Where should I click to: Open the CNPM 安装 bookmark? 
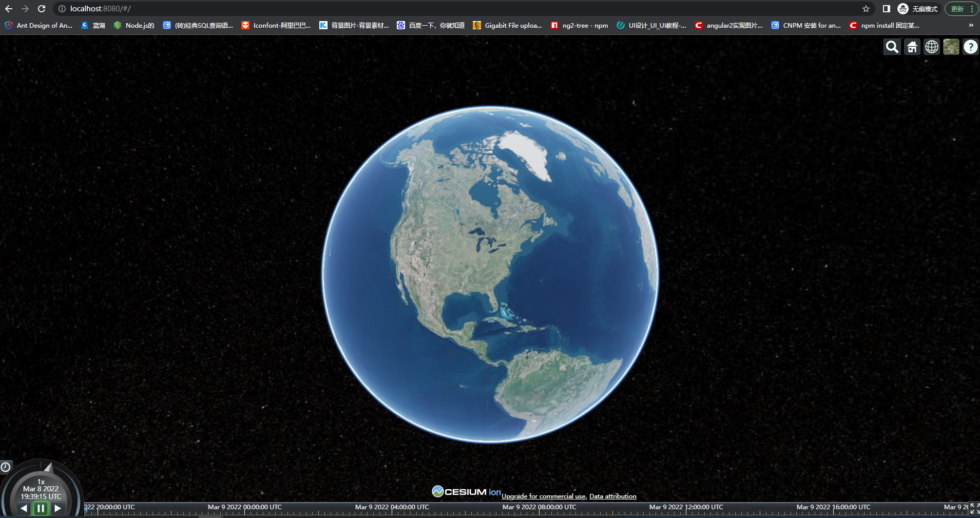pyautogui.click(x=806, y=25)
